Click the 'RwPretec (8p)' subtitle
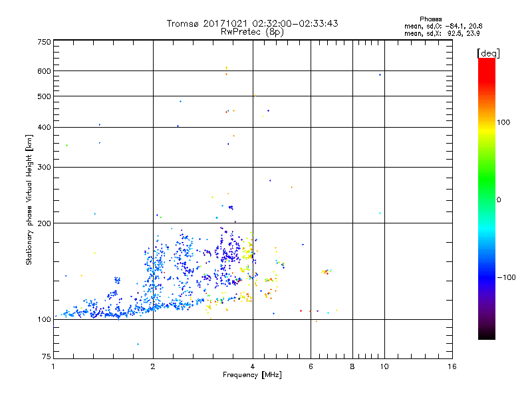The height and width of the screenshot is (399, 532). tap(252, 32)
